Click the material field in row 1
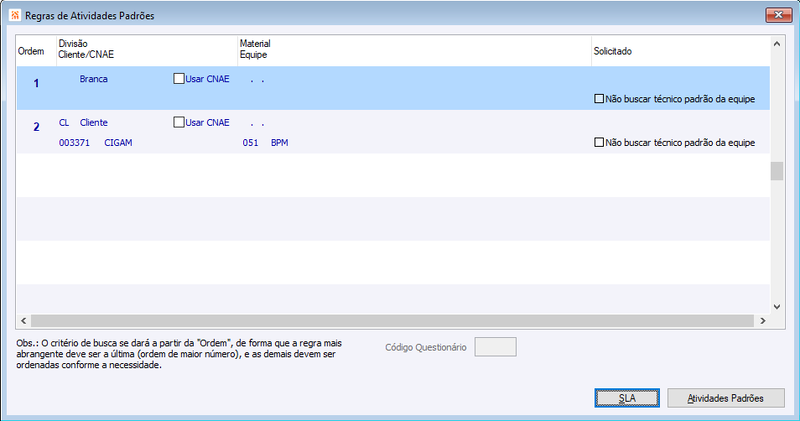This screenshot has height=421, width=800. 258,79
